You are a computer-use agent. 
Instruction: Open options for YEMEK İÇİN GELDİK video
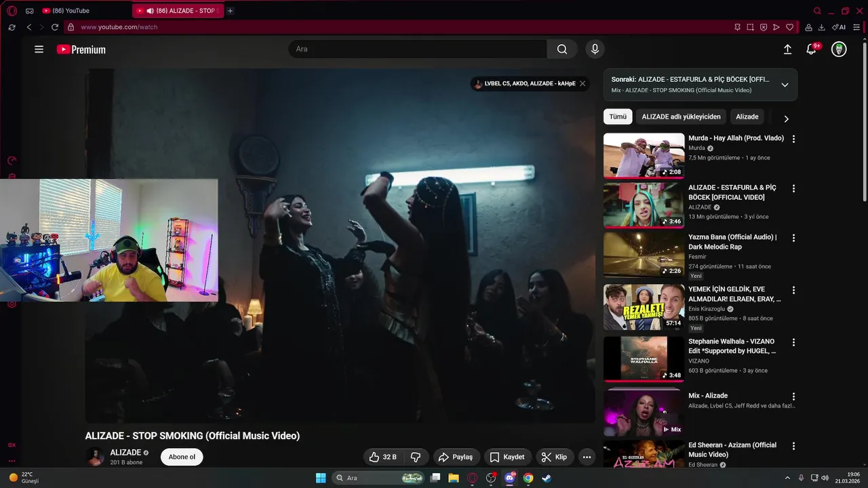793,290
